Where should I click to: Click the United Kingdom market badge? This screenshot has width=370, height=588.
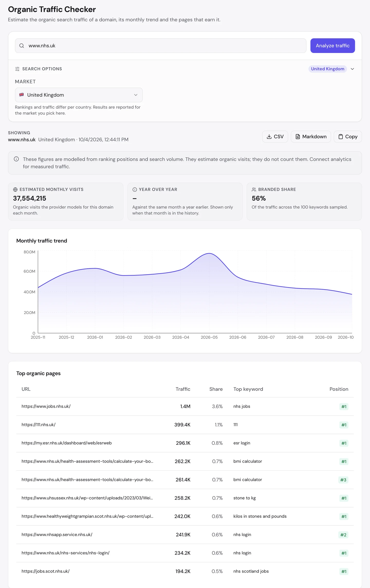(x=328, y=69)
